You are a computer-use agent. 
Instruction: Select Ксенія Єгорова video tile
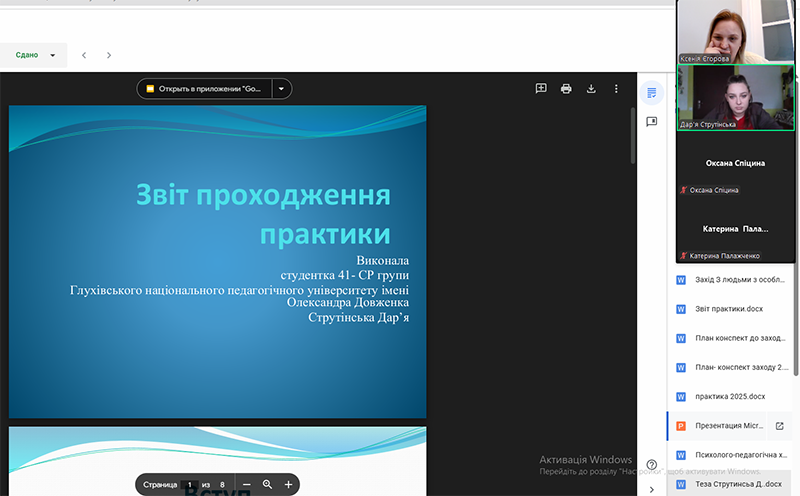736,32
